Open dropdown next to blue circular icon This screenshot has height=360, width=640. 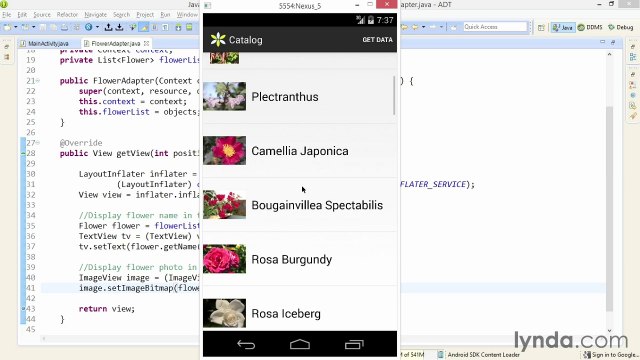pyautogui.click(x=97, y=27)
